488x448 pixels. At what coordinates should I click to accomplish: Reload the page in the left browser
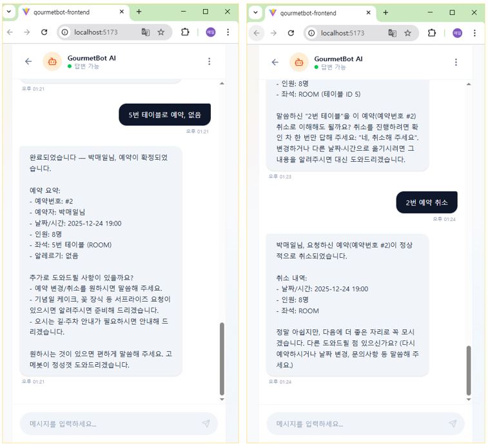pyautogui.click(x=44, y=32)
